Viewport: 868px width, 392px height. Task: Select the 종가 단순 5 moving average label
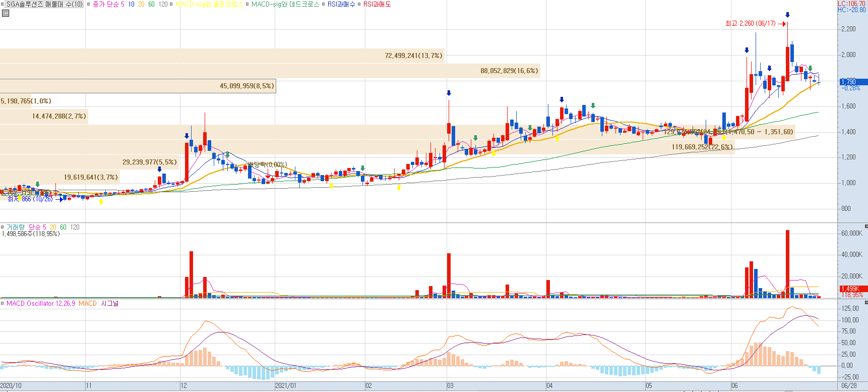108,4
